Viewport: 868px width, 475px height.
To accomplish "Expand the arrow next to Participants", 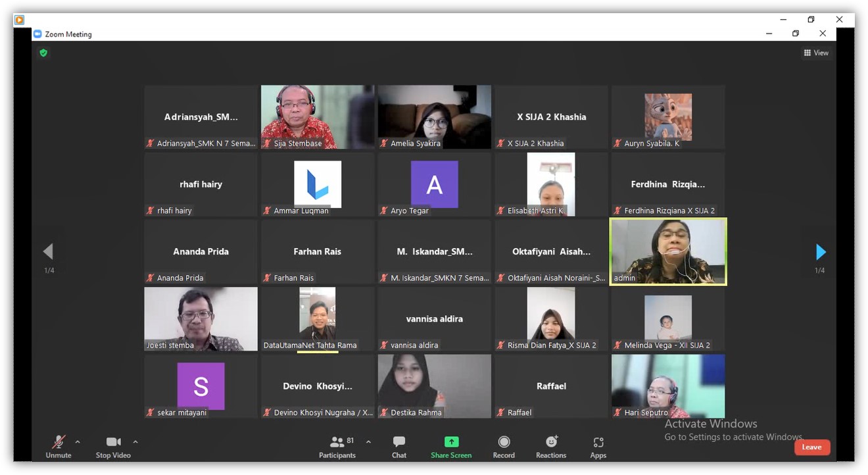I will pyautogui.click(x=368, y=441).
